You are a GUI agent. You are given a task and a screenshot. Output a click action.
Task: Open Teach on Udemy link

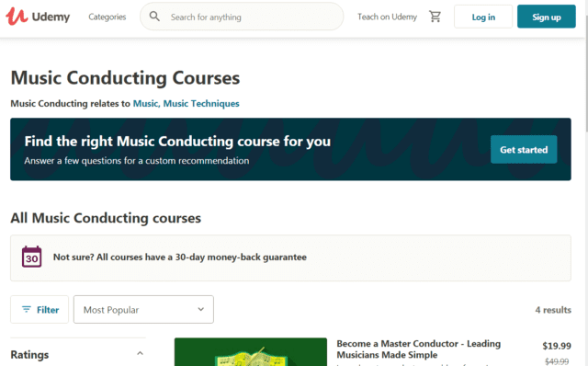tap(387, 17)
